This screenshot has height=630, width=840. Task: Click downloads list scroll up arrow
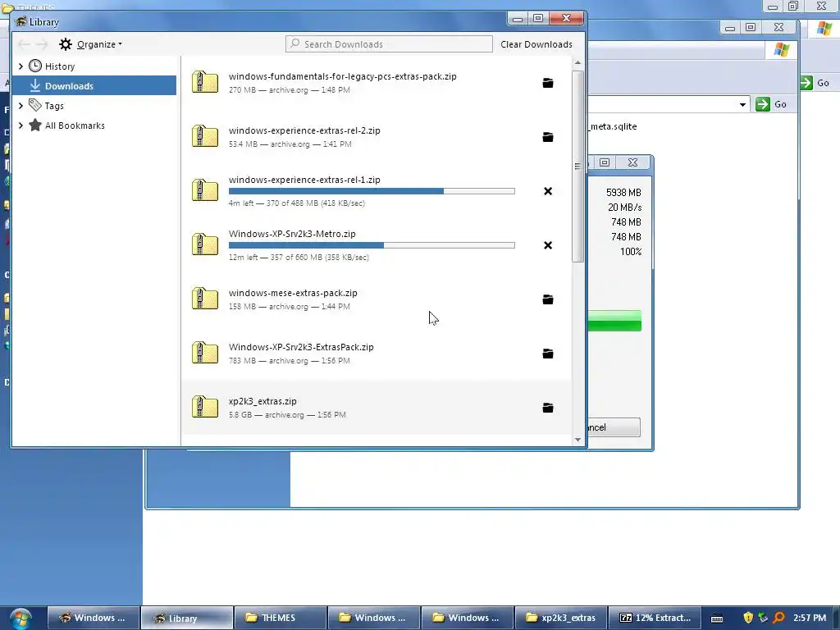pos(577,62)
